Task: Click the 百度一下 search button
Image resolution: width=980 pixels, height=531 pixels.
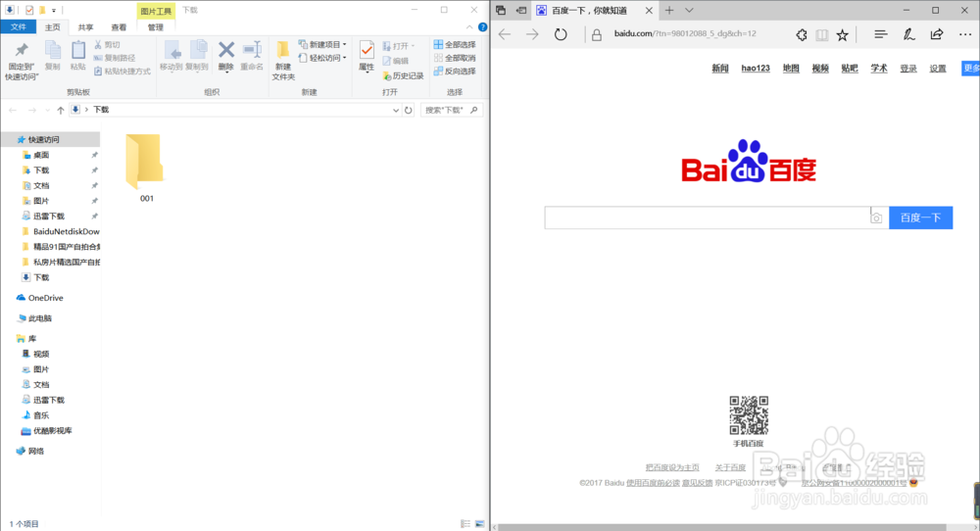Action: (920, 217)
